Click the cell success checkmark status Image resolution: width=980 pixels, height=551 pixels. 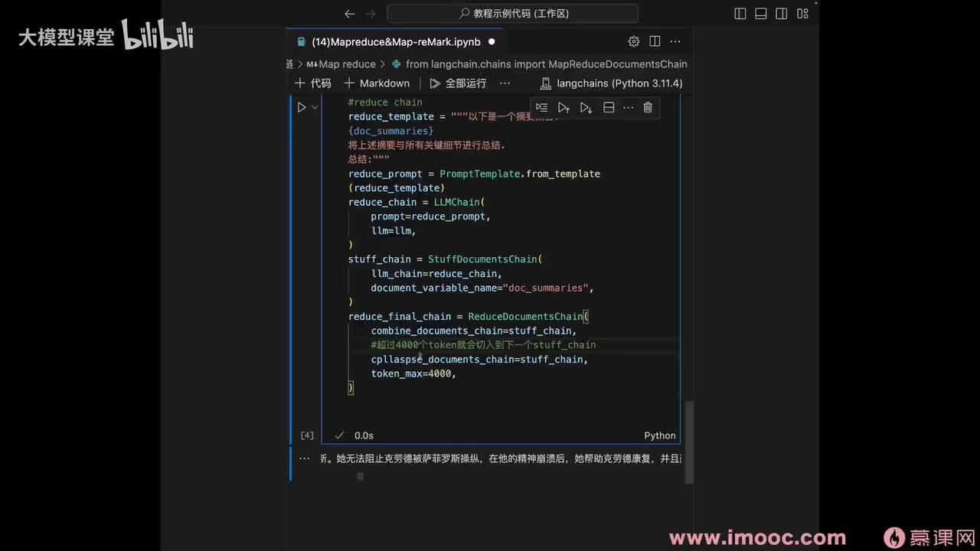tap(339, 435)
